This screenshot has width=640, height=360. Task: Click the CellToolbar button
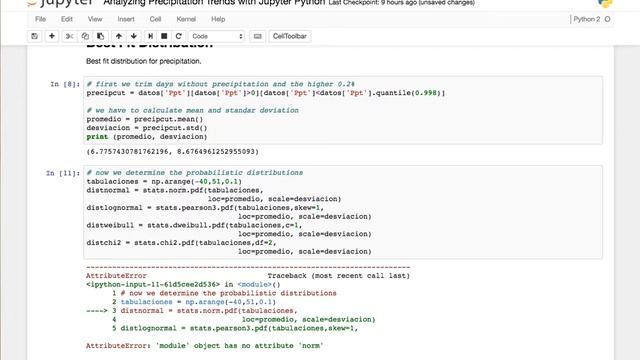coord(290,36)
